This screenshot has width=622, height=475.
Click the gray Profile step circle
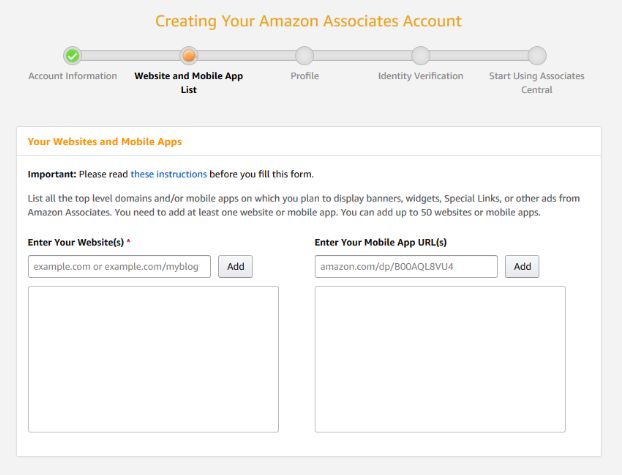pos(304,55)
